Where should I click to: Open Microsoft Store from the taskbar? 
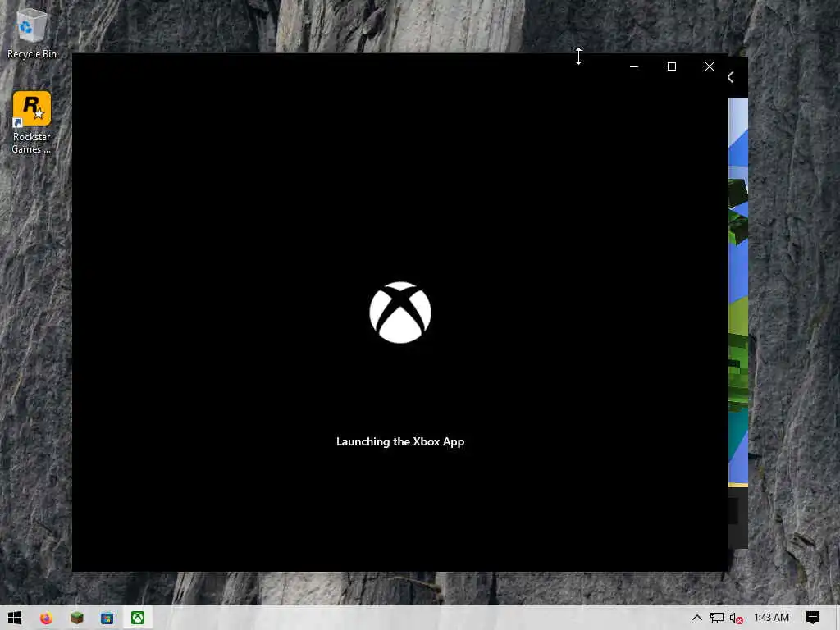pyautogui.click(x=107, y=618)
